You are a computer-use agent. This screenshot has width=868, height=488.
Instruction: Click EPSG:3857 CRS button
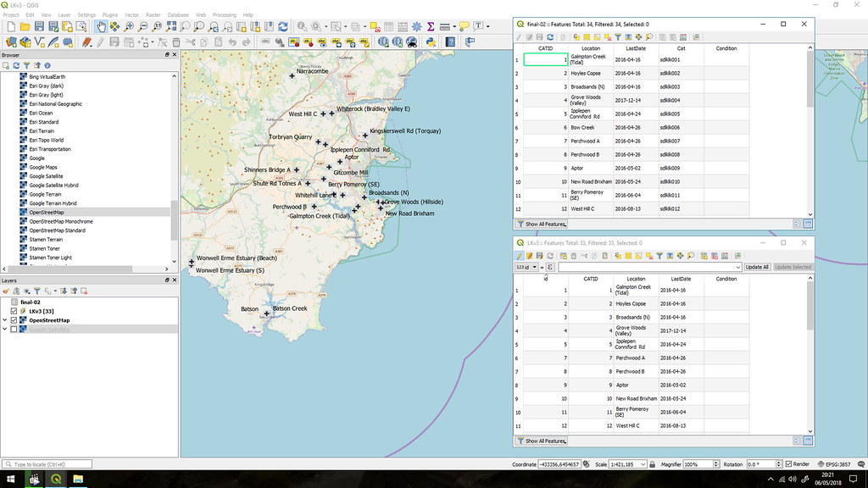pyautogui.click(x=834, y=464)
